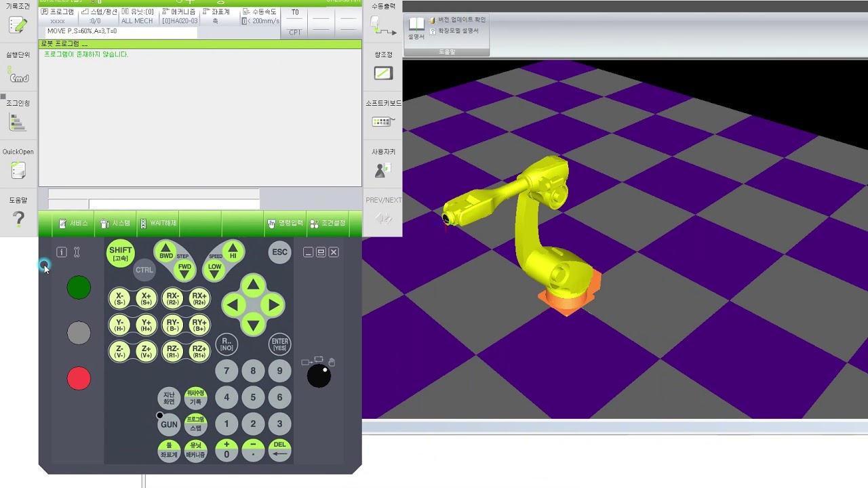Open the 창조정 window adjust icon

[383, 73]
